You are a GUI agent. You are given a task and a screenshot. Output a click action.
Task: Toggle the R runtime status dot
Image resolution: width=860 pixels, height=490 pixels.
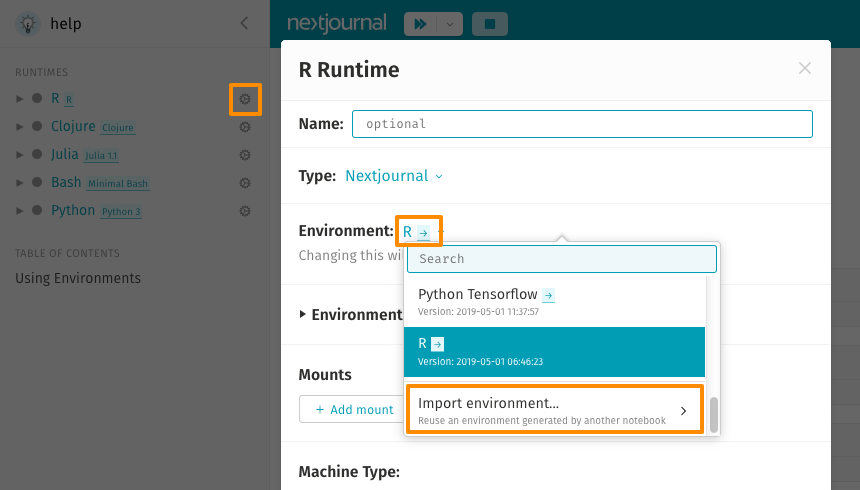click(37, 98)
